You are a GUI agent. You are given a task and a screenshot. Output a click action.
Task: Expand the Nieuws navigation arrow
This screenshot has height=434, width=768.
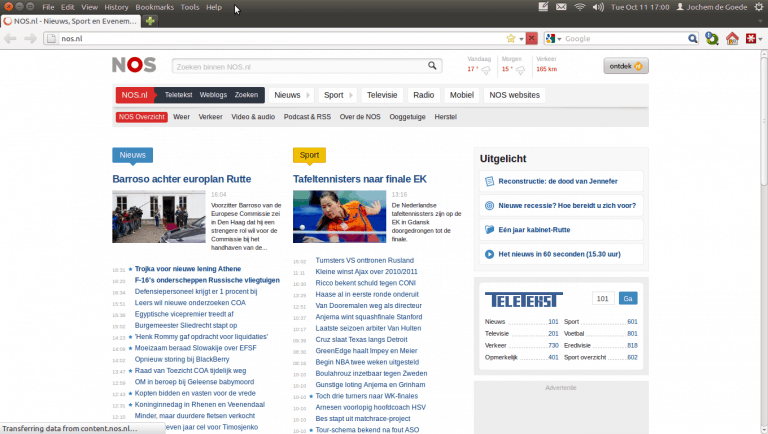point(308,95)
